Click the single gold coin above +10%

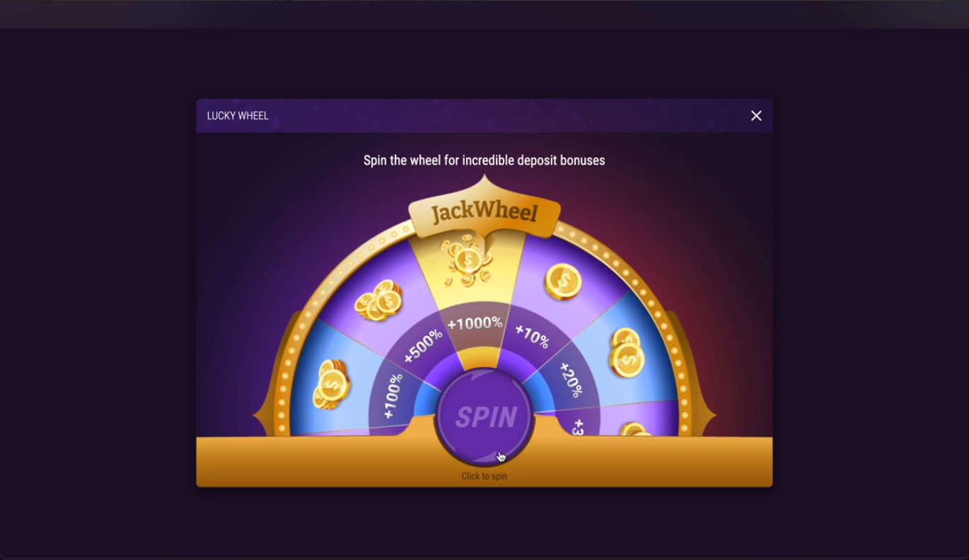click(563, 281)
